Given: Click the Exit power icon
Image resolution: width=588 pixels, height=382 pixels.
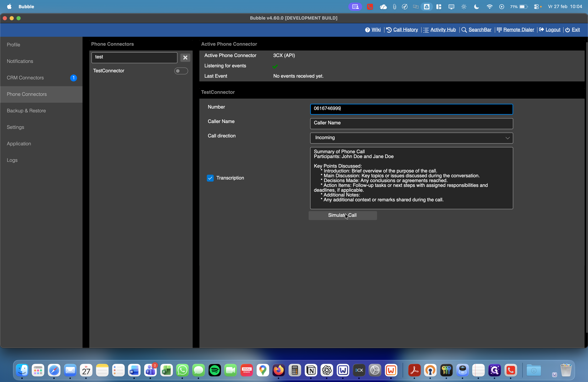Looking at the screenshot, I should pos(568,30).
